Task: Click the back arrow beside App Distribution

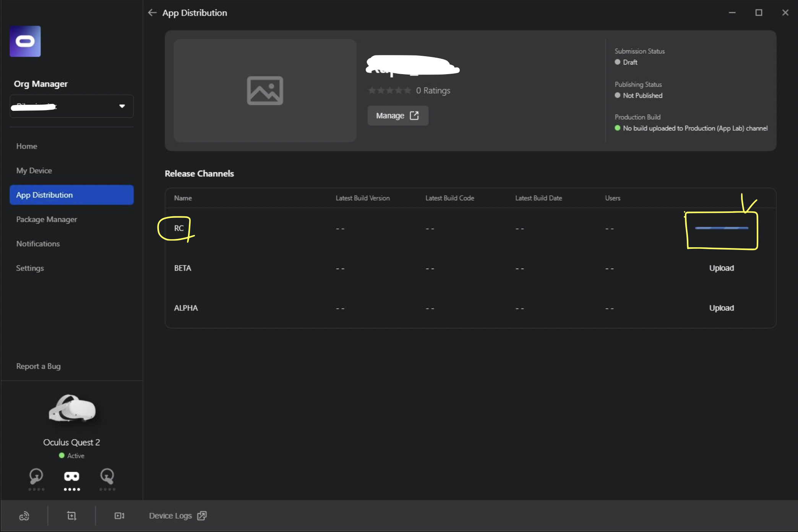Action: [152, 13]
